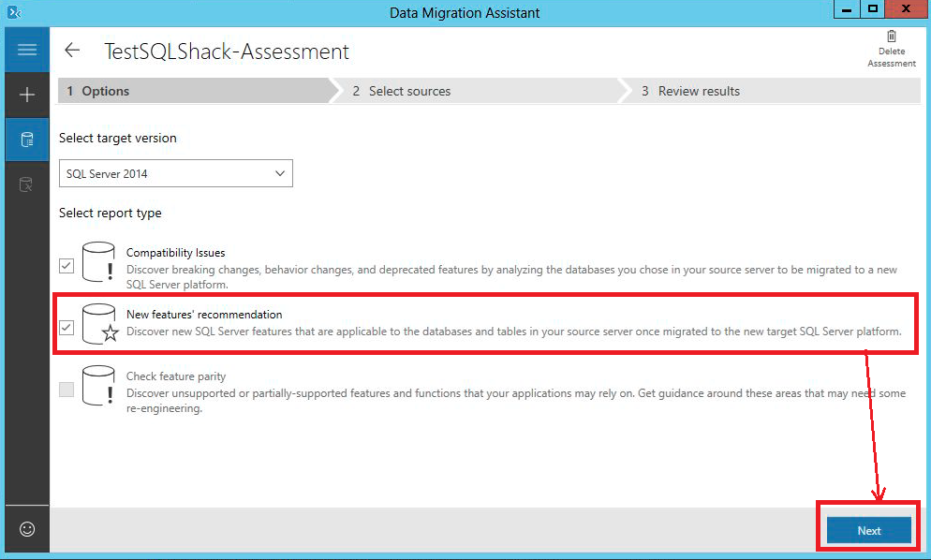Click the Select target version label
Screen dimensions: 931x560
coord(118,138)
